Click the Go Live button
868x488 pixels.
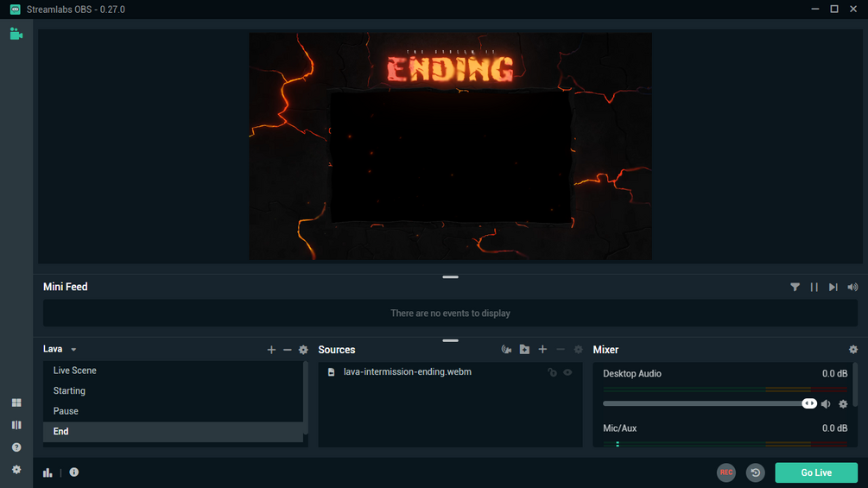816,472
